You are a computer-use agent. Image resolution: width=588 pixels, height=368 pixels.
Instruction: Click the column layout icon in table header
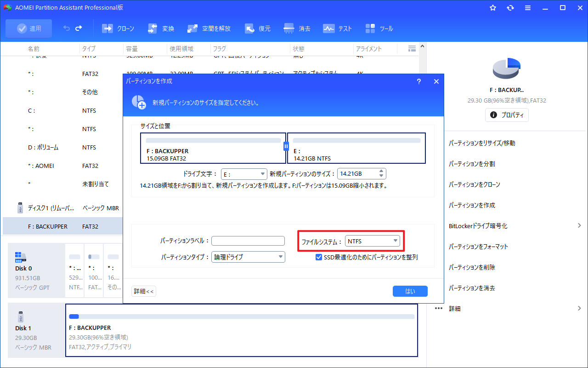pos(412,49)
